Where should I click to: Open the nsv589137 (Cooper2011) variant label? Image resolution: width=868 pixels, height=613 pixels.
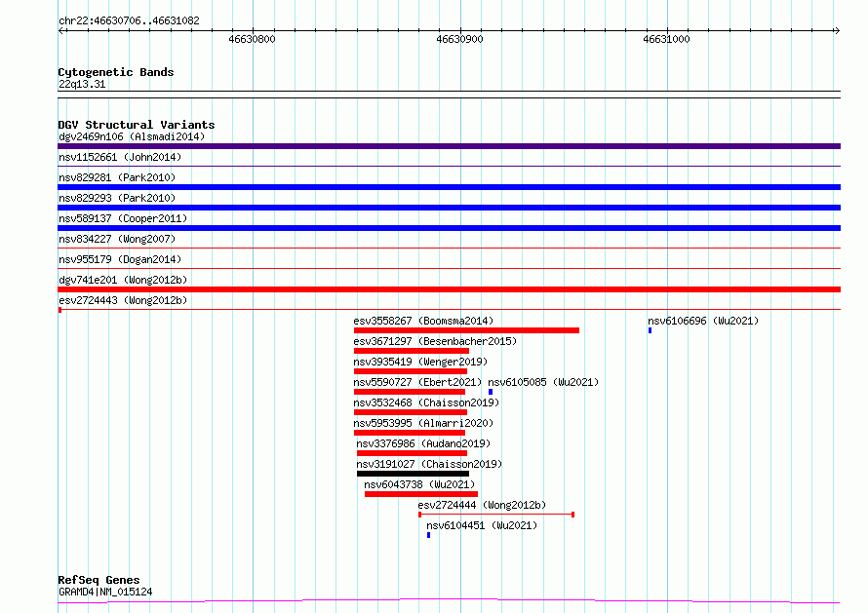[123, 218]
